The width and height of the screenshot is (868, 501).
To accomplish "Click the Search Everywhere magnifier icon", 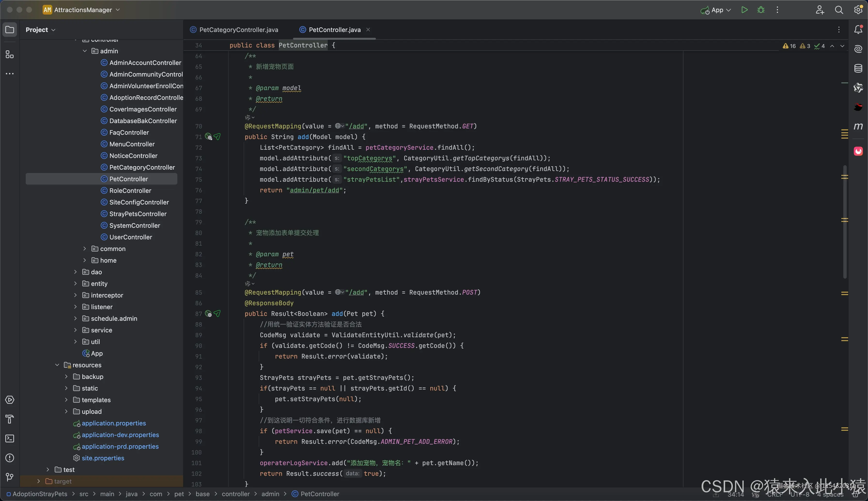I will pos(839,10).
